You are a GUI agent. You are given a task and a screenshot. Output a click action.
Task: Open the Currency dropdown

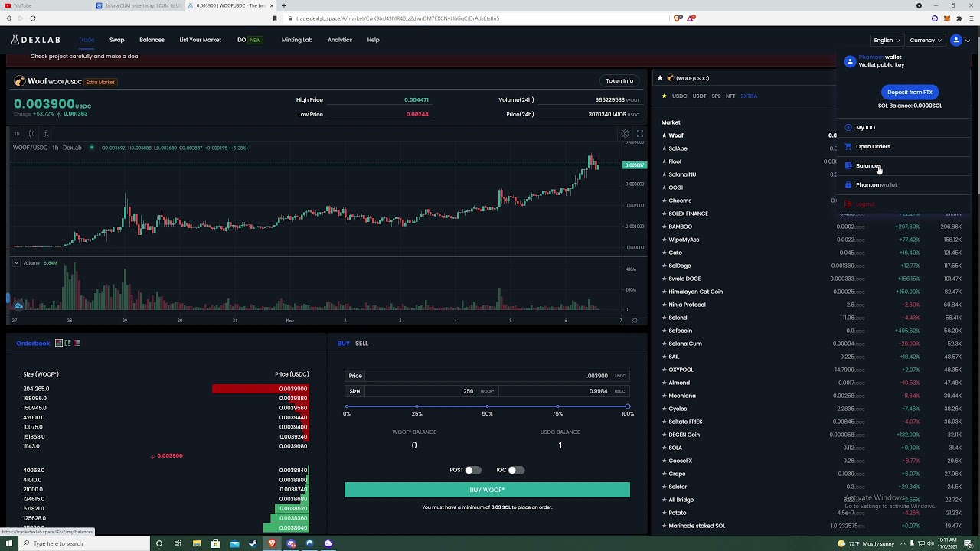tap(926, 40)
